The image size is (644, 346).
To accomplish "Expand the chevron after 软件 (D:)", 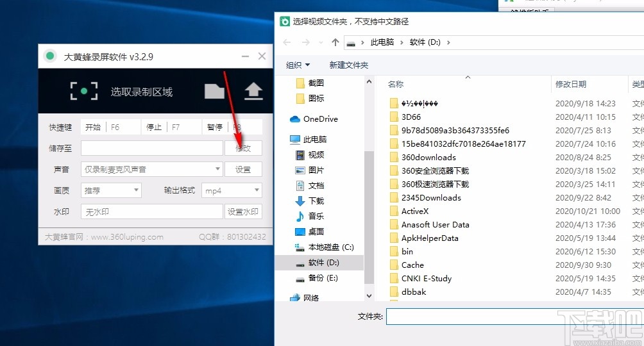I will pos(448,42).
